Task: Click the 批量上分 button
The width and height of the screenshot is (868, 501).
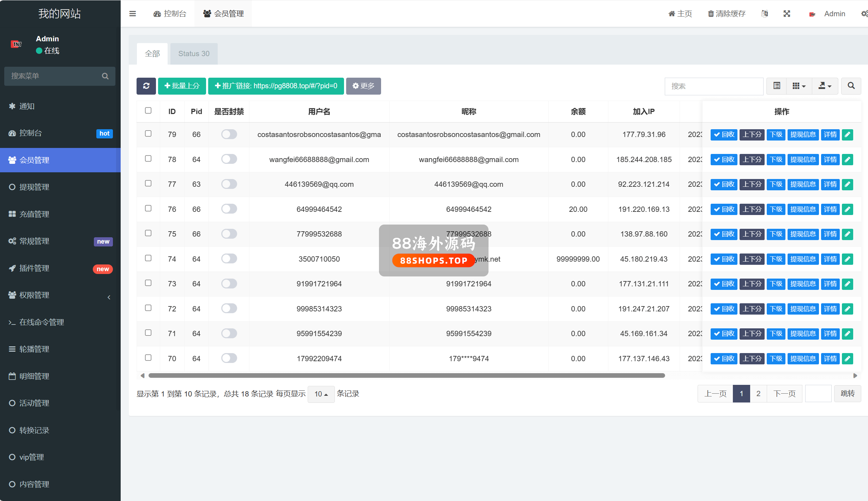Action: pyautogui.click(x=182, y=86)
